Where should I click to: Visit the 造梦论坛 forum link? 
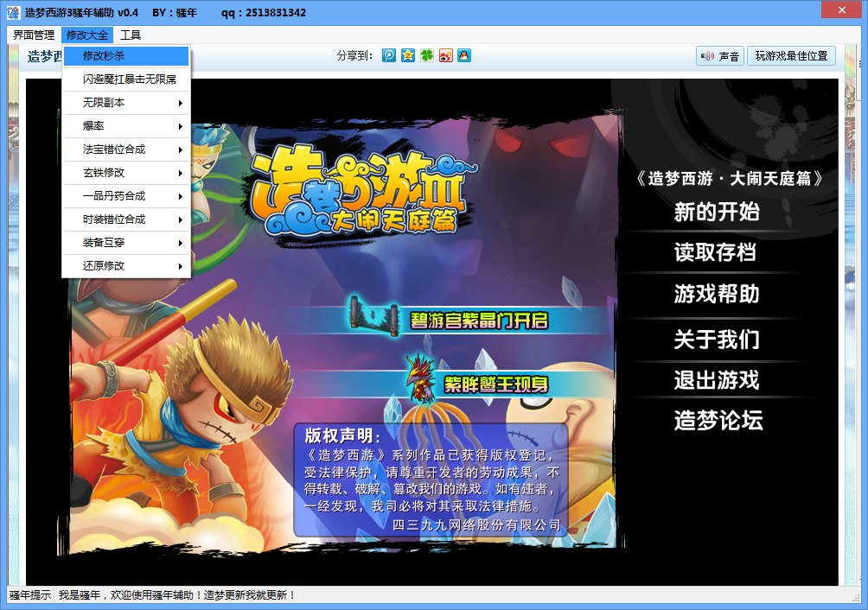coord(718,420)
